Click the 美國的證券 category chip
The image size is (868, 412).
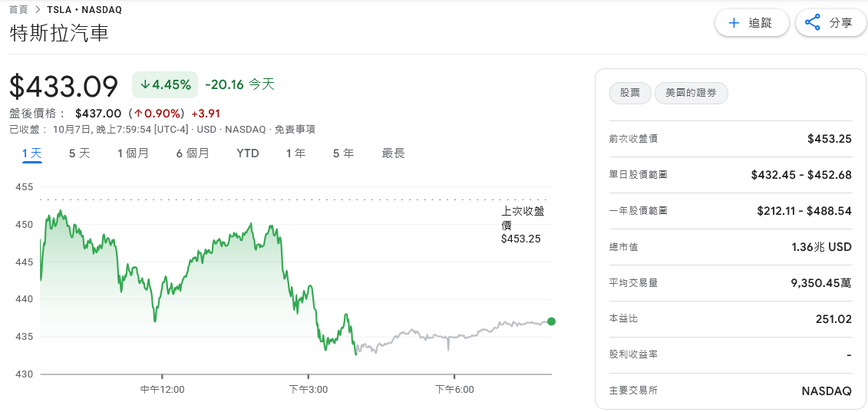point(691,93)
